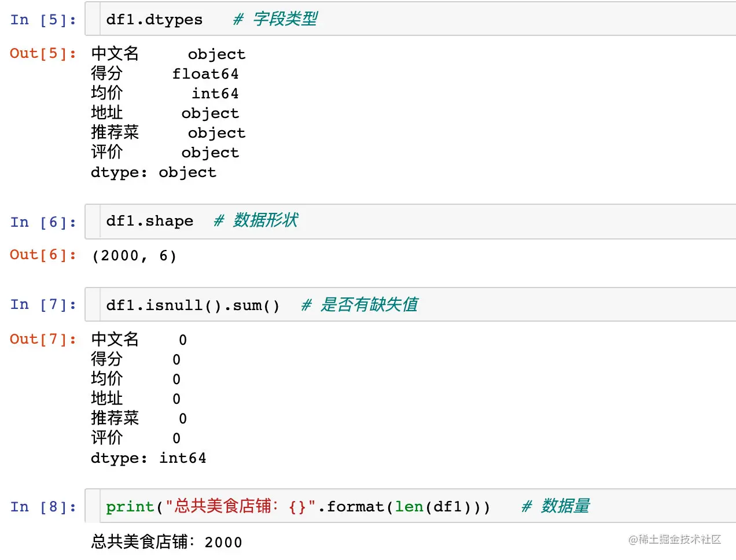Click the object dtype of 中文名 row
736x560 pixels.
point(217,54)
